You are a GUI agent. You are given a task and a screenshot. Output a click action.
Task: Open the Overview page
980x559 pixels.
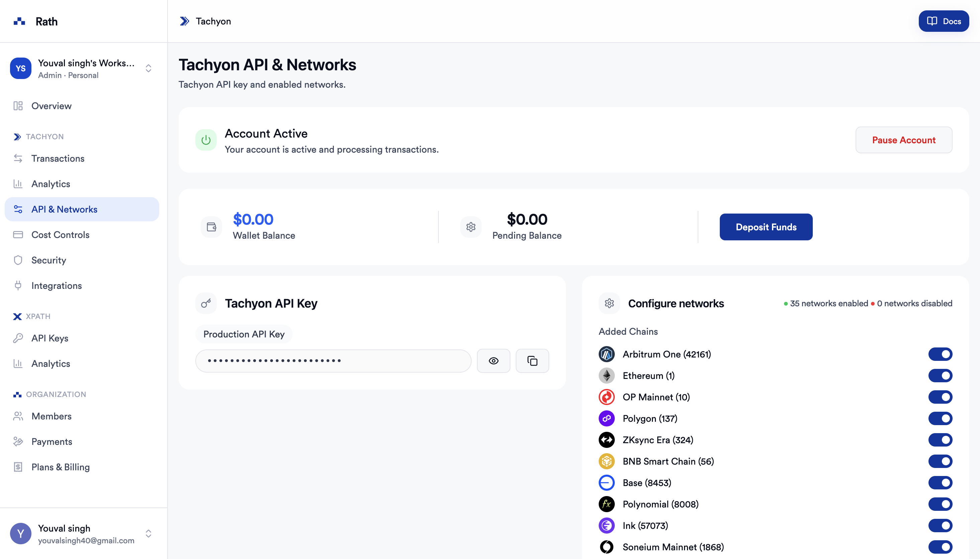[82, 106]
